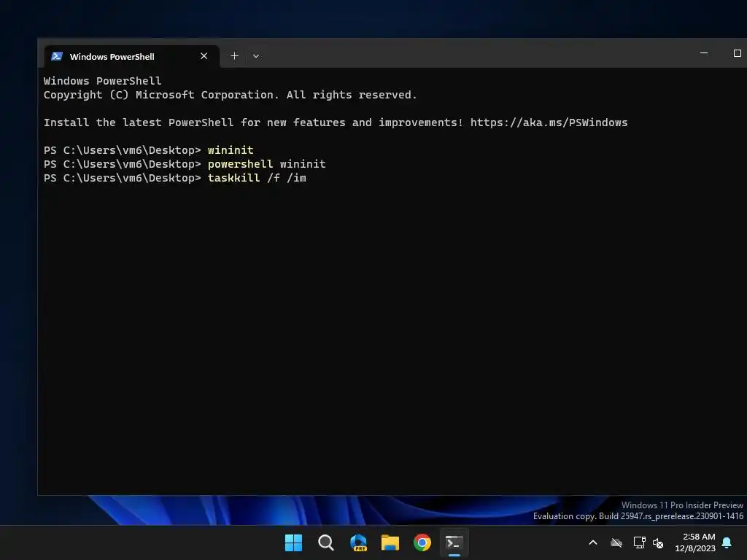The image size is (747, 560).
Task: Open taskbar Search
Action: tap(326, 542)
